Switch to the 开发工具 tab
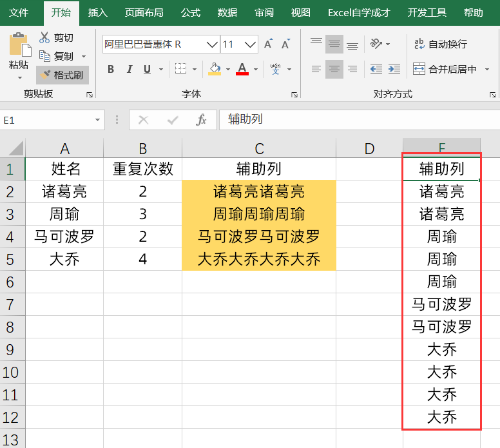 click(x=427, y=13)
